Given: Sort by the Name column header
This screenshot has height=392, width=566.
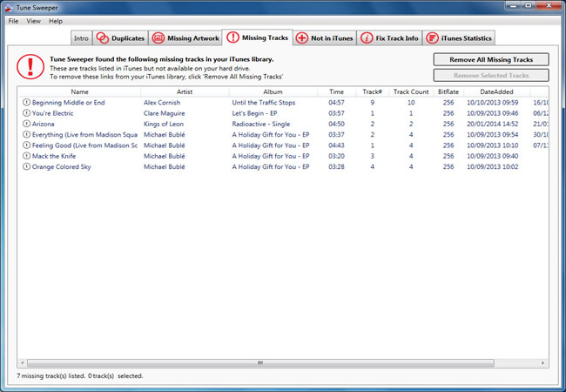Looking at the screenshot, I should click(x=79, y=91).
